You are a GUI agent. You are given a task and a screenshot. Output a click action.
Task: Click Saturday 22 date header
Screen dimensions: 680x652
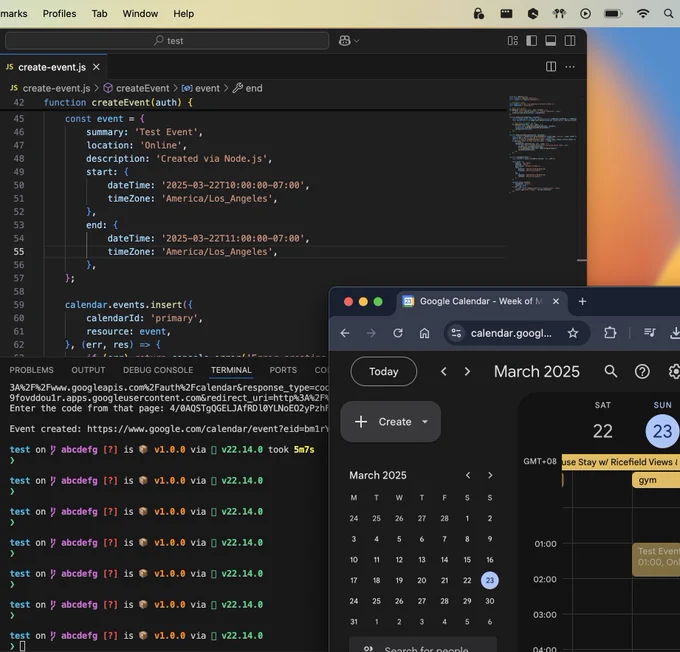click(x=603, y=431)
